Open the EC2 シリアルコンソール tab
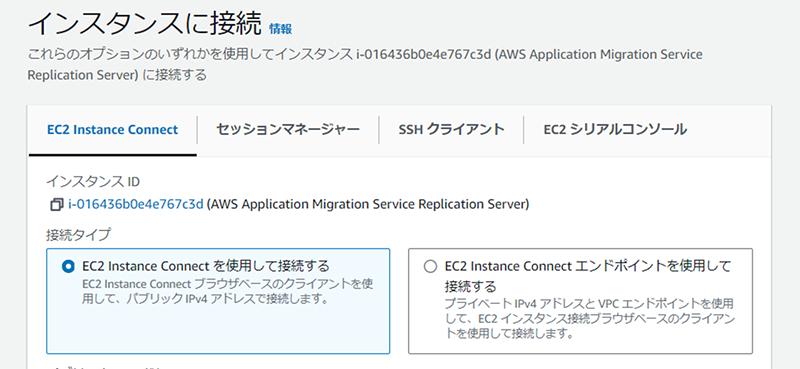The height and width of the screenshot is (369, 800). 615,130
